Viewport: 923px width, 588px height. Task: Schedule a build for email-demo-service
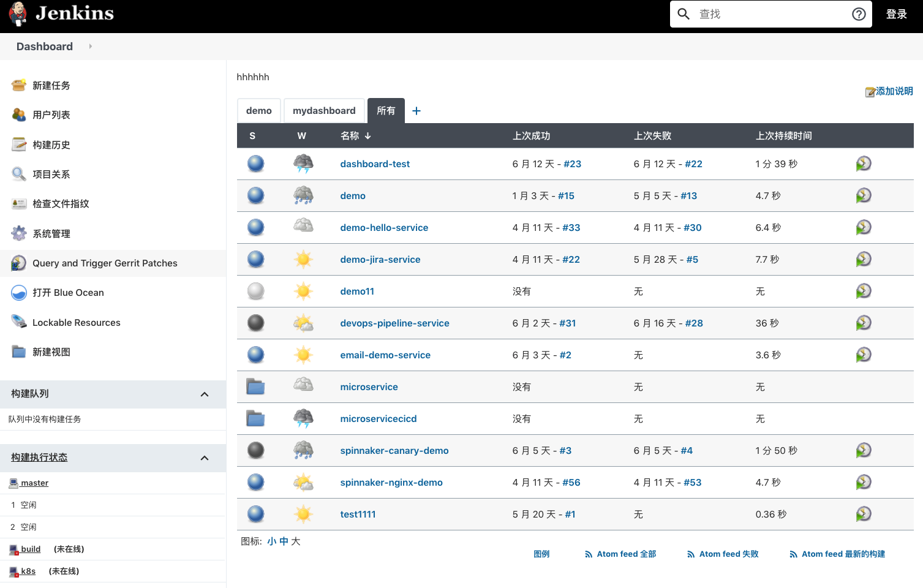coord(864,355)
